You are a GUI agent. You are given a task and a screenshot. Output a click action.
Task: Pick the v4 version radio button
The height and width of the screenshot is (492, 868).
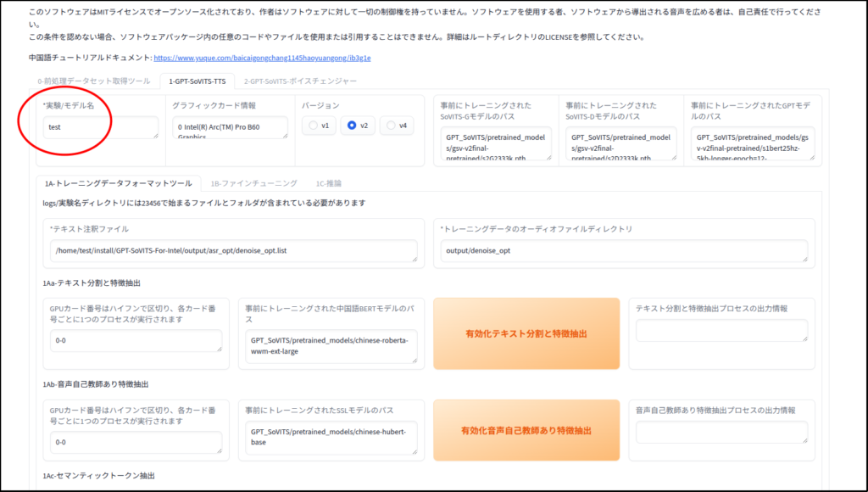coord(397,126)
